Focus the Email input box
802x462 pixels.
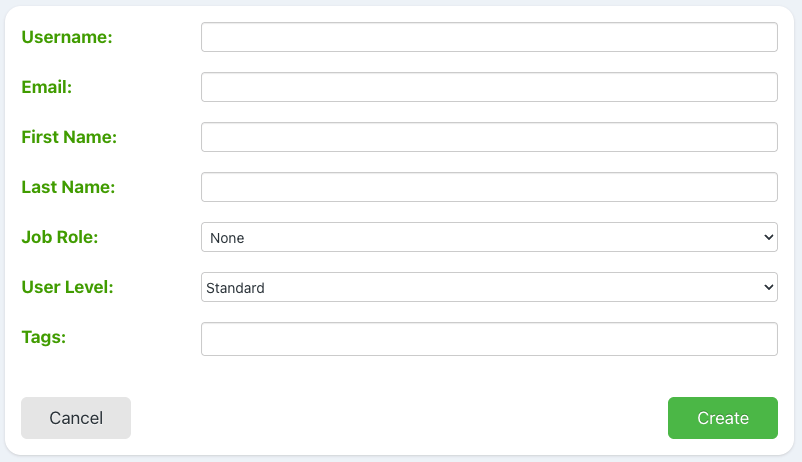point(489,87)
